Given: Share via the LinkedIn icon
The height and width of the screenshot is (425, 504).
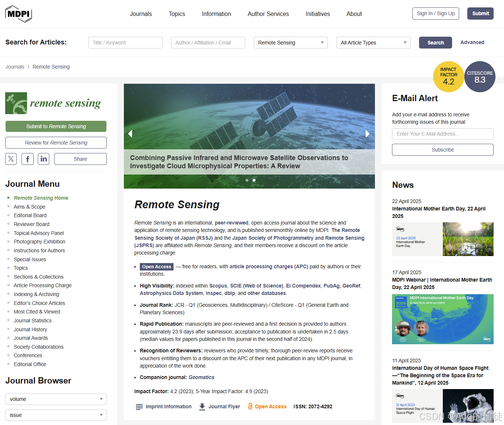Looking at the screenshot, I should [43, 159].
